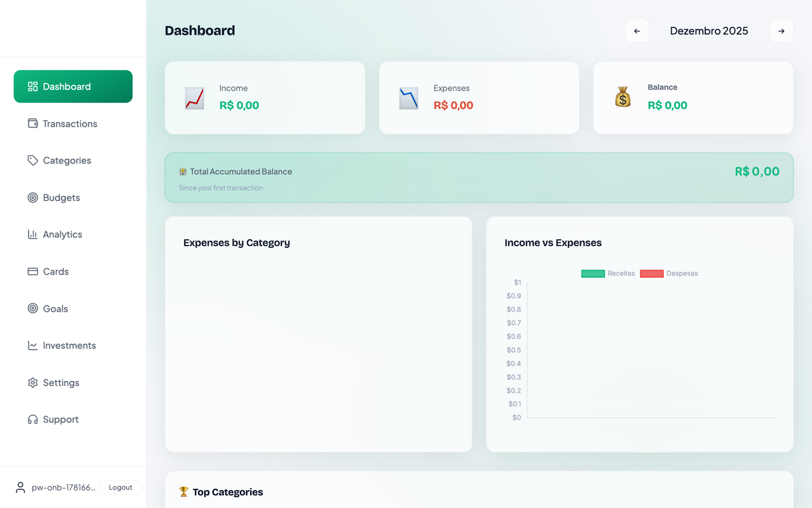Open the Cards menu item

click(x=73, y=271)
